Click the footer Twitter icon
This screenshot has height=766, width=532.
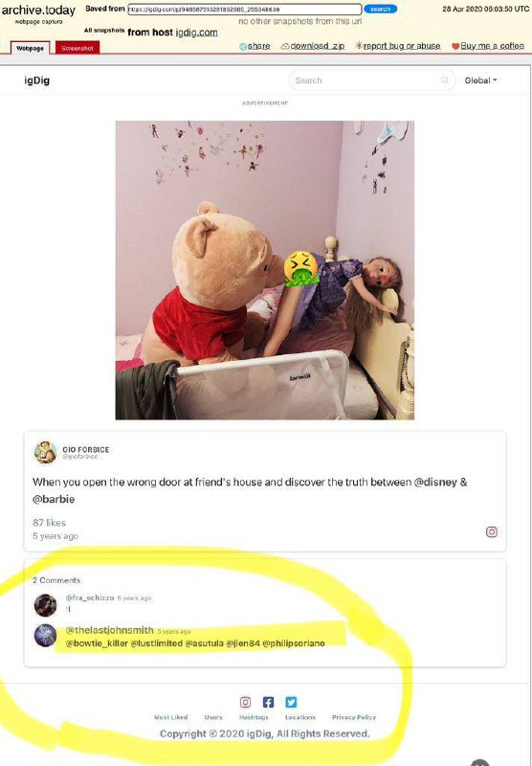click(291, 702)
